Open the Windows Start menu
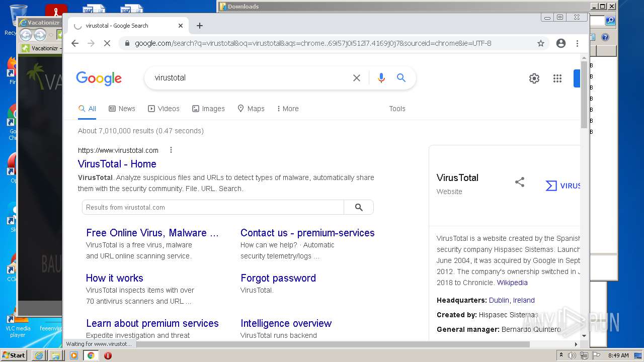 point(14,355)
